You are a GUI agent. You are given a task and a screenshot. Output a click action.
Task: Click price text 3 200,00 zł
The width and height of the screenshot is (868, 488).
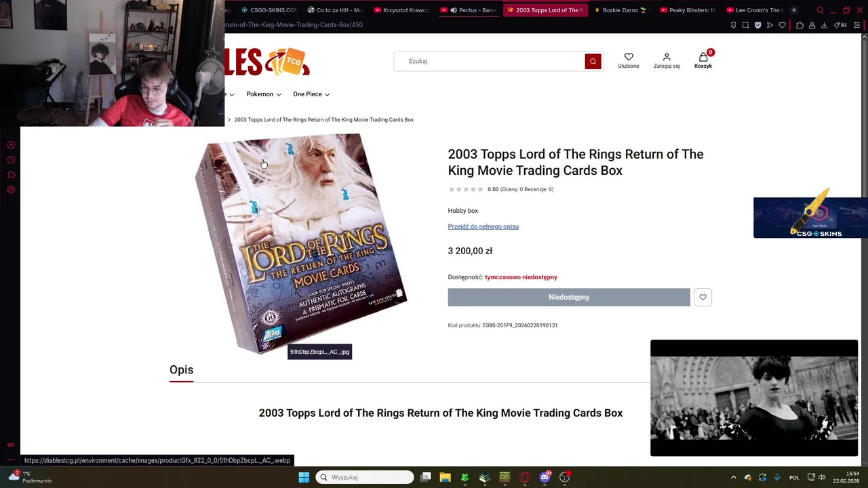[470, 251]
